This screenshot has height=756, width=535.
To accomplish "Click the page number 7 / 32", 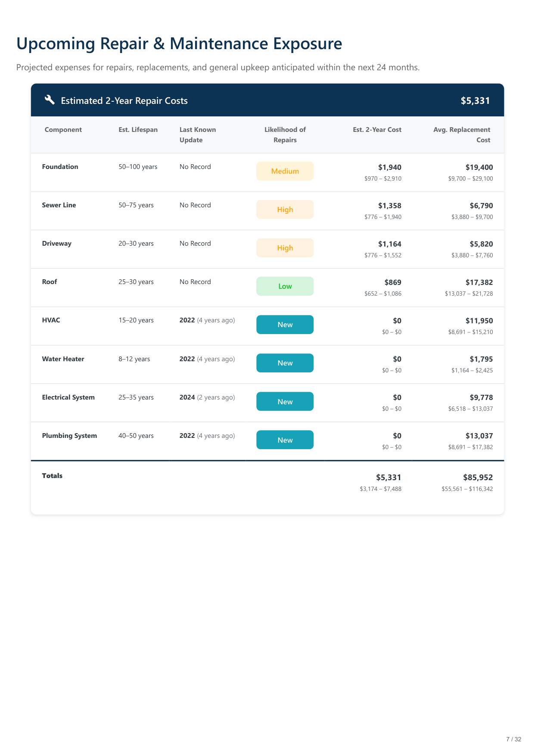I will click(513, 739).
